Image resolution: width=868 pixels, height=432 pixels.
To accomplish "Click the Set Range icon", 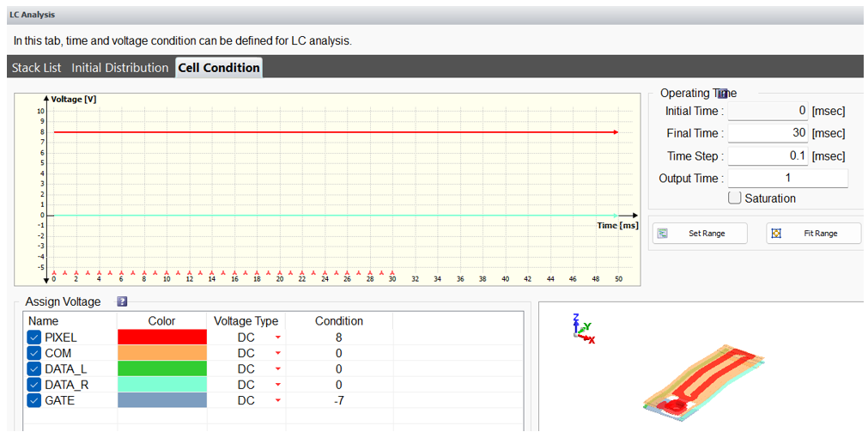I will [x=662, y=234].
